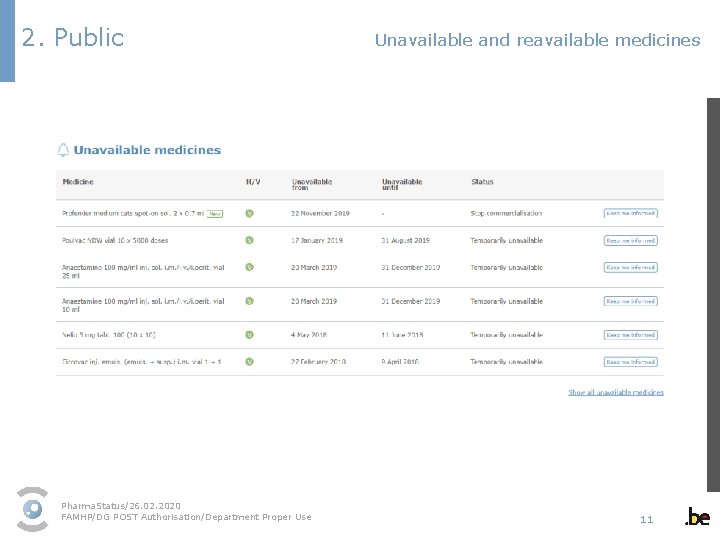Screen dimensions: 720x540
Task: Click Keep me informed for Circovac
Action: pos(630,362)
